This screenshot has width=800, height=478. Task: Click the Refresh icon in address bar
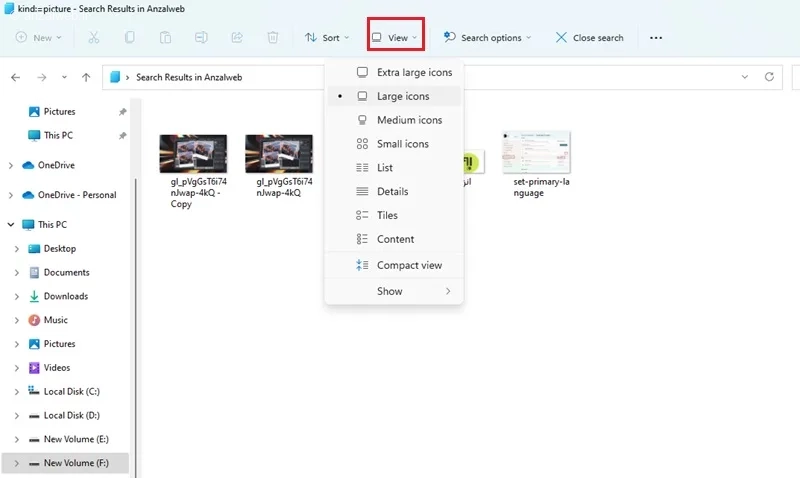[x=769, y=77]
